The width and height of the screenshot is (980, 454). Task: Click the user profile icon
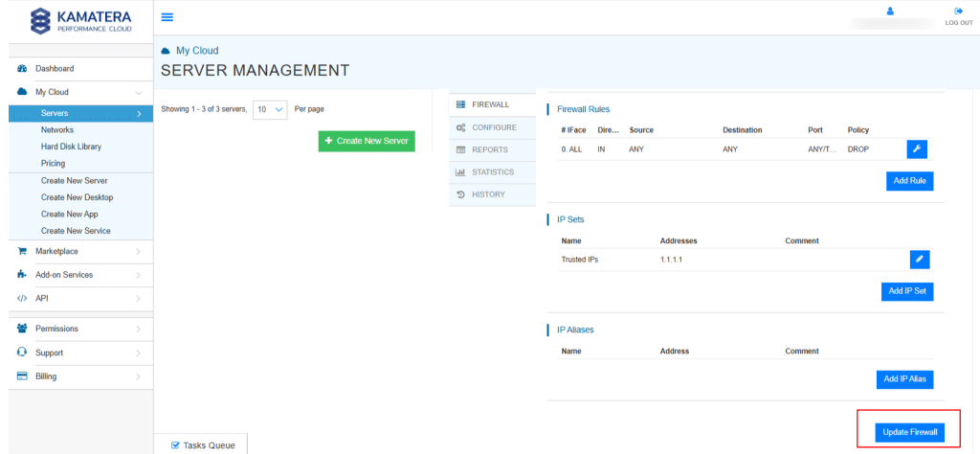[891, 11]
